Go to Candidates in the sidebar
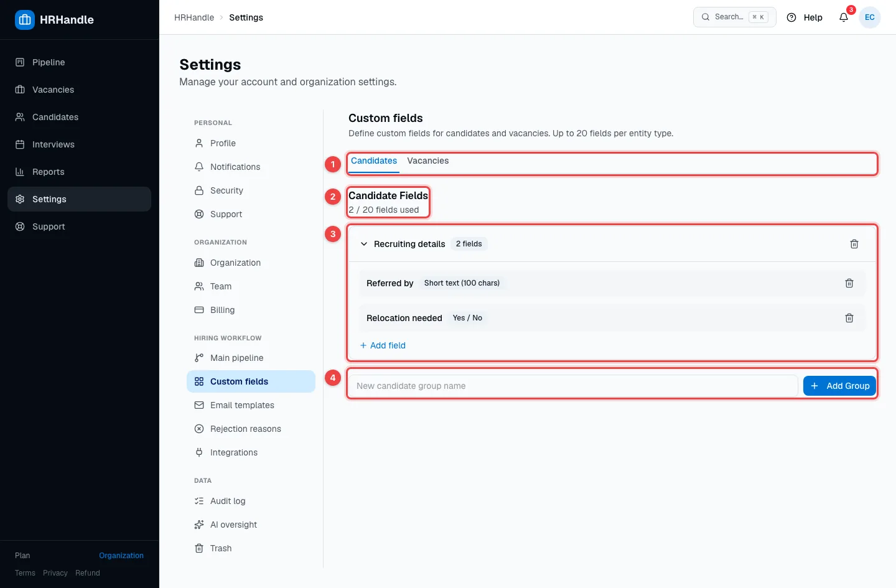 [79, 117]
